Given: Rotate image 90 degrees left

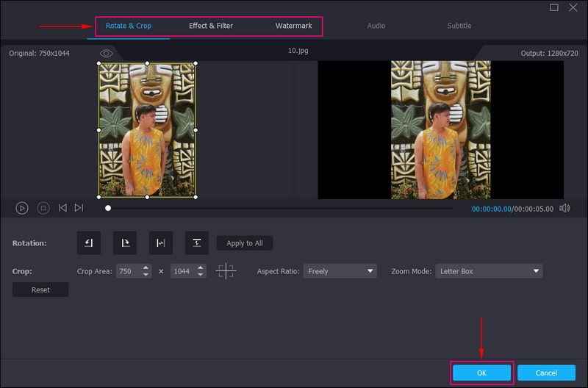Looking at the screenshot, I should point(89,243).
